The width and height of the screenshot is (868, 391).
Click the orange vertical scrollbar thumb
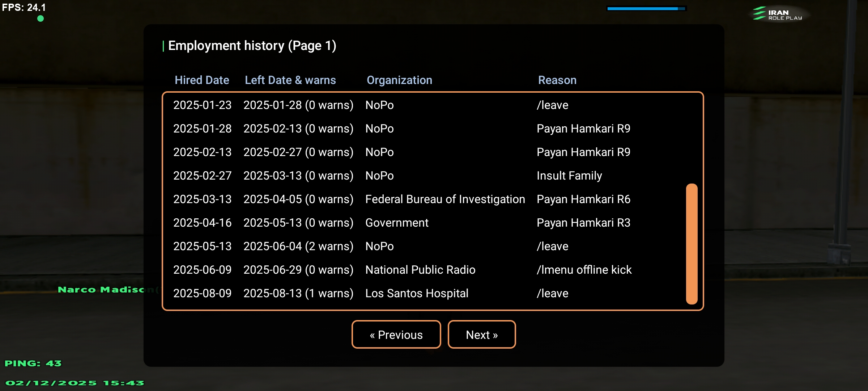point(692,244)
